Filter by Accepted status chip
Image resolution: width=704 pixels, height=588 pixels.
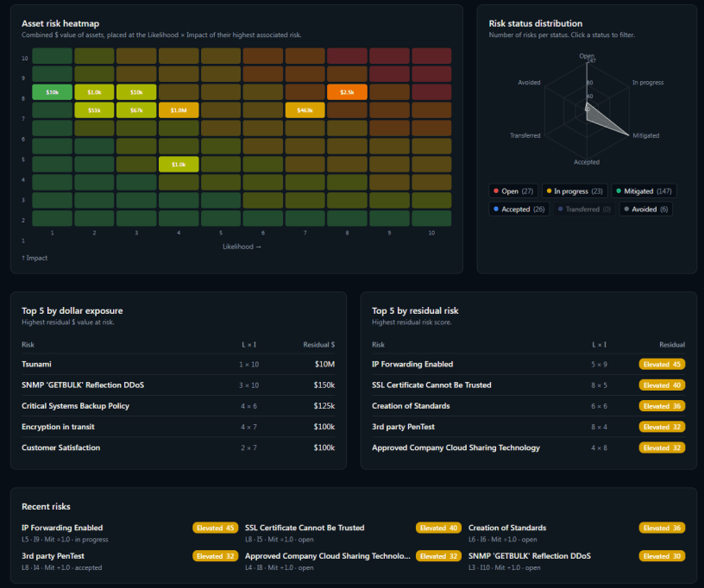coord(519,209)
